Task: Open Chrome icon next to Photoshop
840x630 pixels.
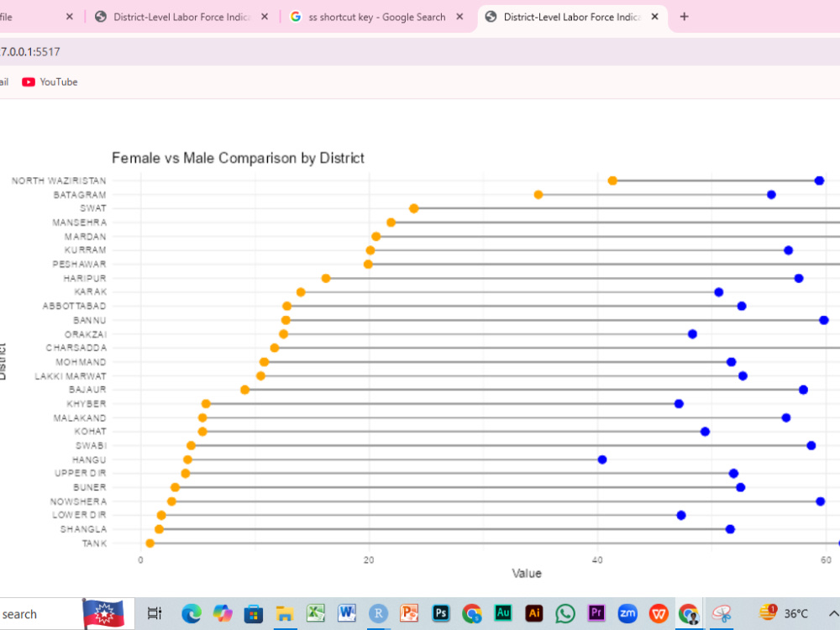Action: coord(472,613)
